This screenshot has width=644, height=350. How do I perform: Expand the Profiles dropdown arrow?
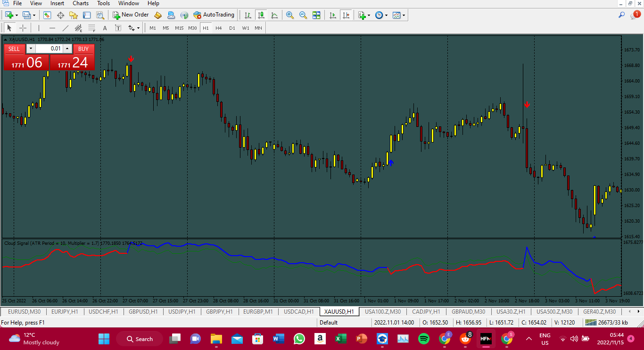point(34,15)
